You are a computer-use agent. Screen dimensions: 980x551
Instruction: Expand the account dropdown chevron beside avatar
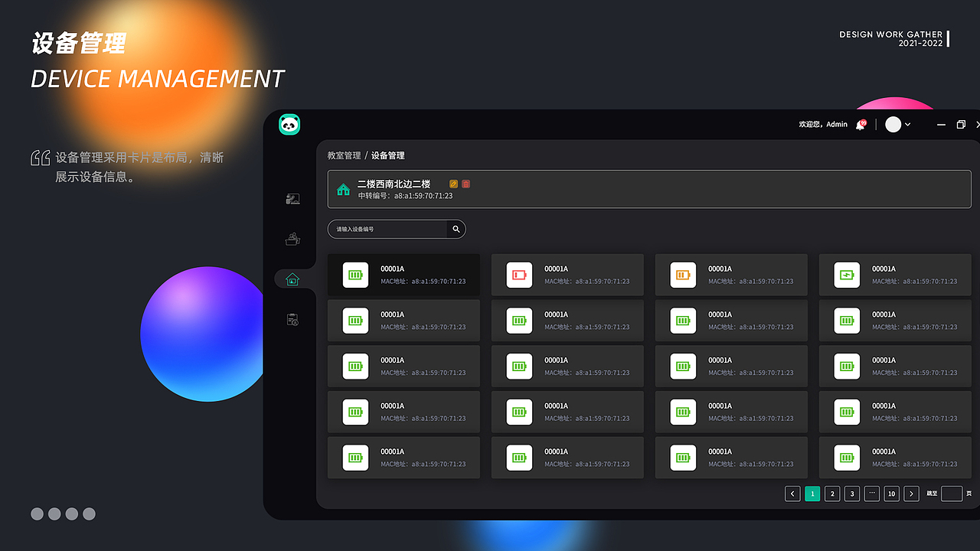908,125
